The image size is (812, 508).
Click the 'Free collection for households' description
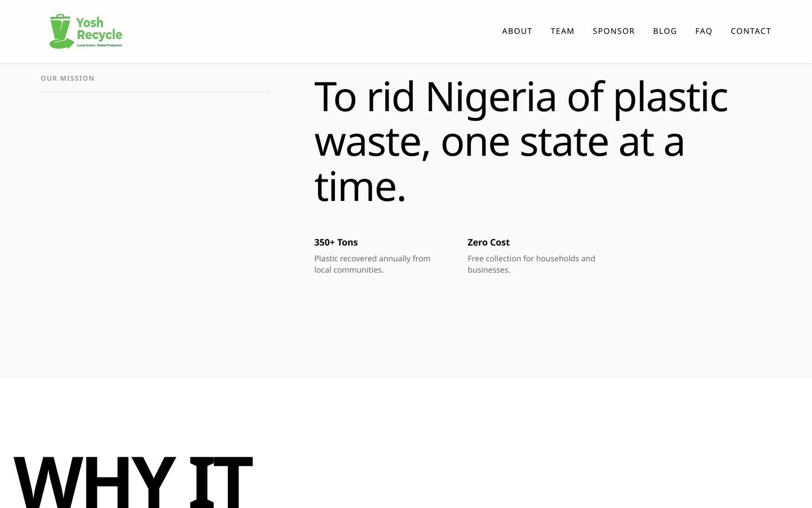coord(531,264)
